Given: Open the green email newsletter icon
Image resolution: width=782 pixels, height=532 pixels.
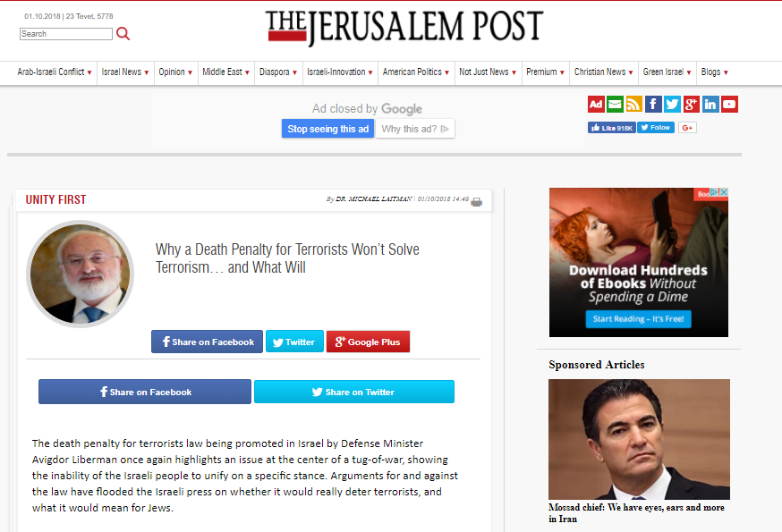Looking at the screenshot, I should pyautogui.click(x=615, y=105).
